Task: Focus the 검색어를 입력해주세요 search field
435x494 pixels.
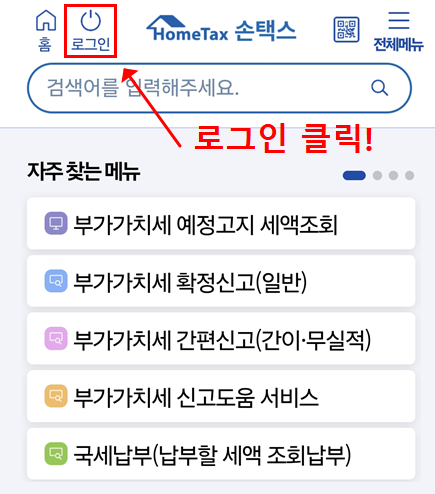Action: tap(219, 88)
